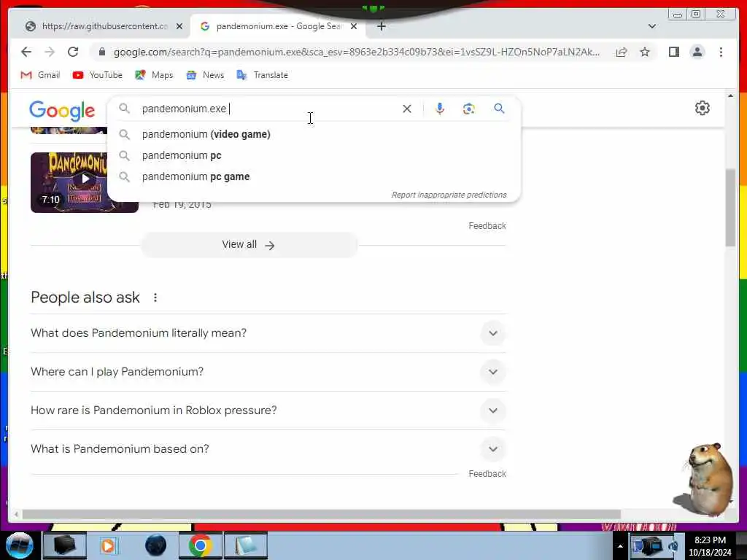Image resolution: width=747 pixels, height=560 pixels.
Task: Open Gmail bookmark
Action: (x=41, y=75)
